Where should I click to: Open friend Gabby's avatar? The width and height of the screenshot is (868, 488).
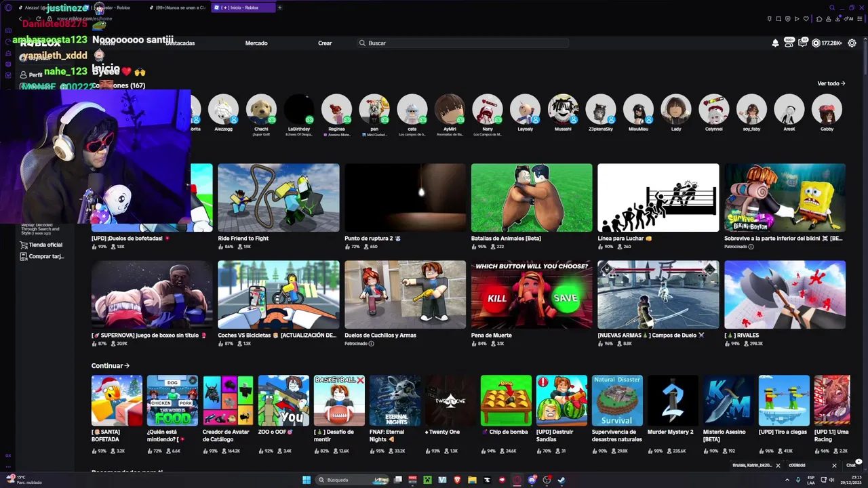tap(827, 109)
